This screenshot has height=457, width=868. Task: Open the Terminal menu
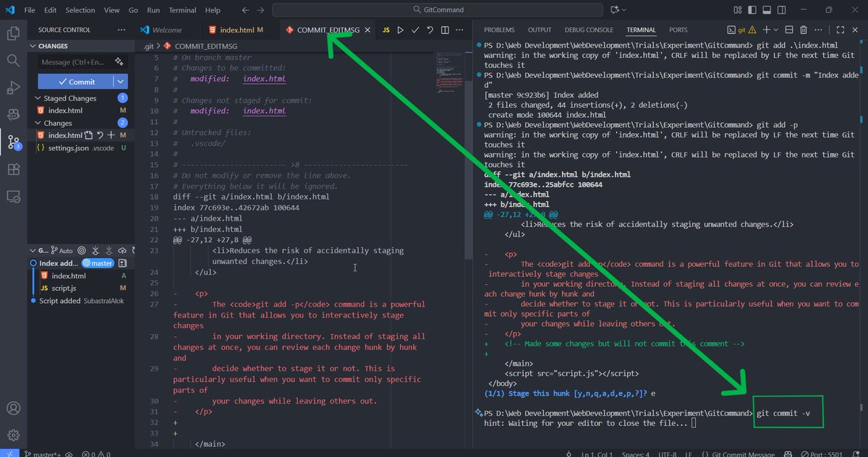tap(182, 10)
